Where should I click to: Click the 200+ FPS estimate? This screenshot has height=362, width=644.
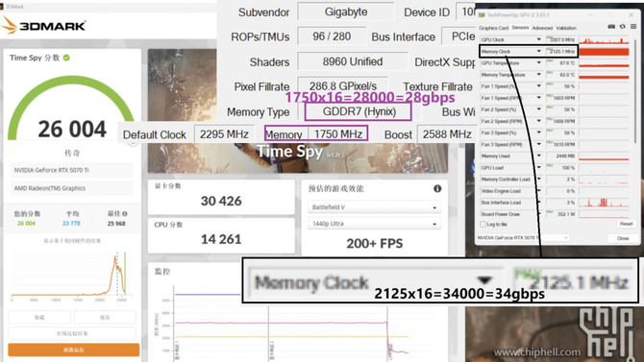click(375, 243)
